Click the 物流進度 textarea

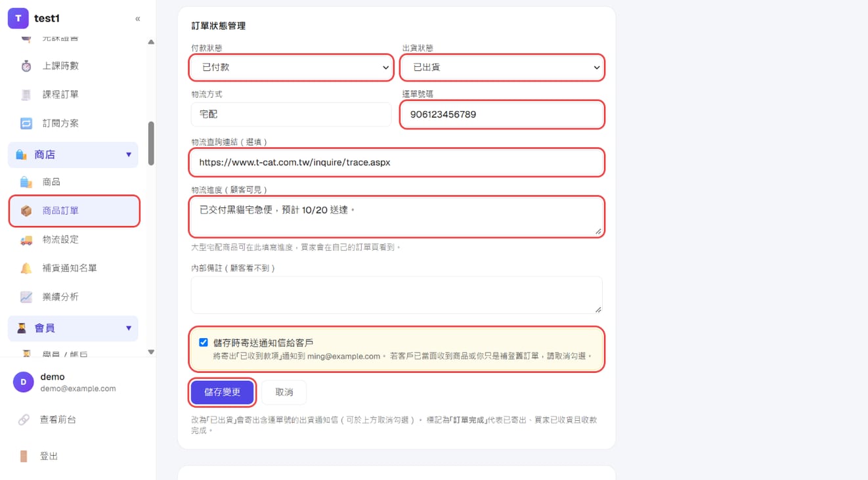pos(397,217)
